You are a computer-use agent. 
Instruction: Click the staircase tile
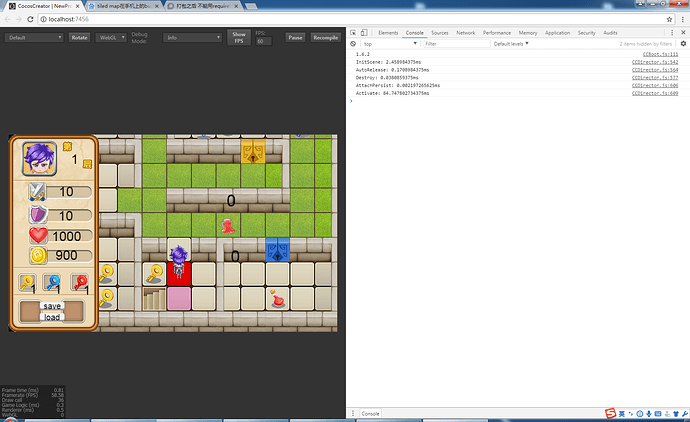[154, 299]
